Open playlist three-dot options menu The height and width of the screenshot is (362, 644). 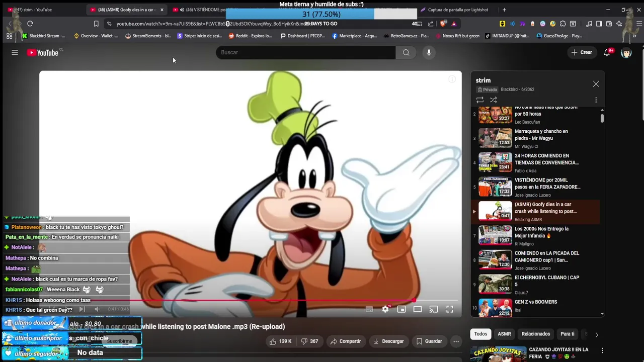click(x=596, y=100)
